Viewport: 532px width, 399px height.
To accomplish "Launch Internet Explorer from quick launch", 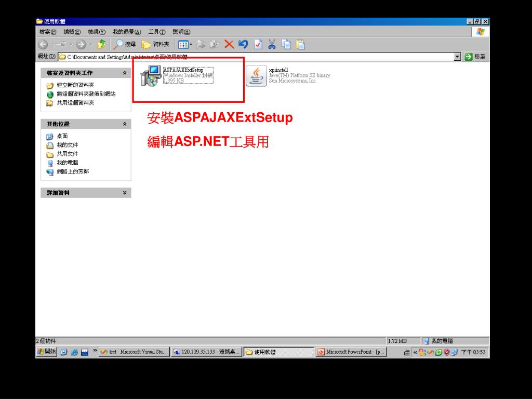I will (x=74, y=352).
